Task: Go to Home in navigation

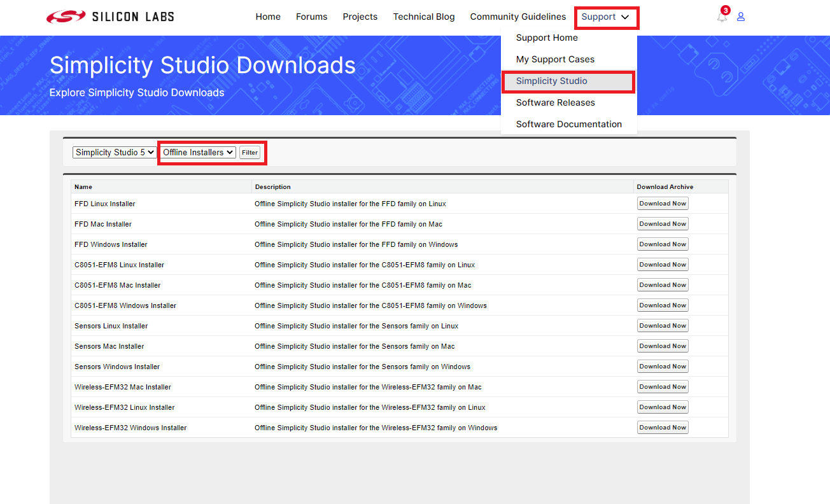Action: [x=268, y=17]
